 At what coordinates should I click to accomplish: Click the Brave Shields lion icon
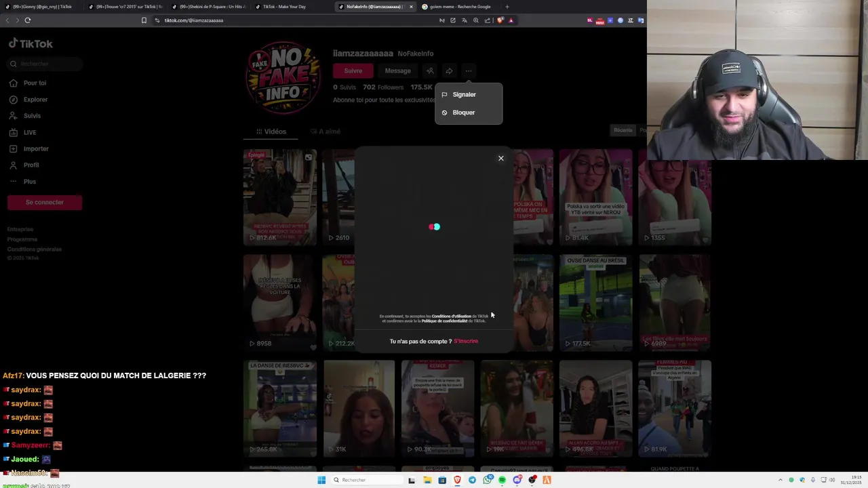(x=500, y=20)
